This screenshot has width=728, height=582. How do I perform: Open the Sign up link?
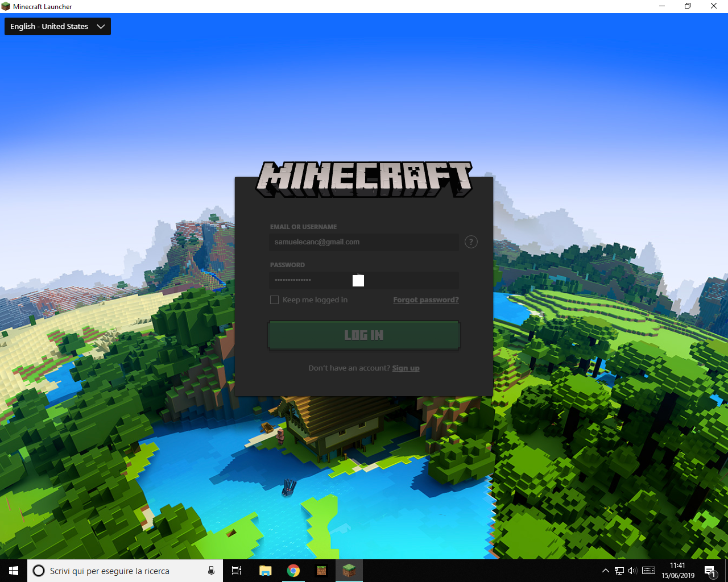tap(406, 368)
